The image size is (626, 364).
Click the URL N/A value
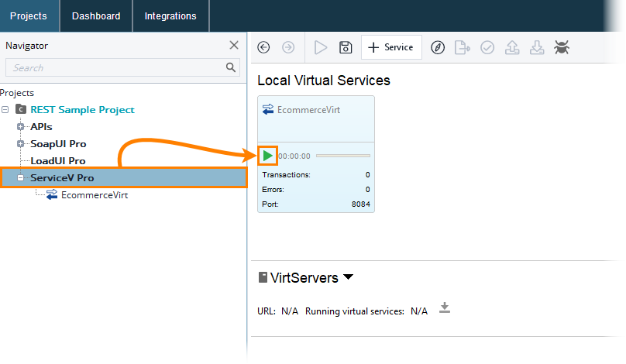click(290, 311)
